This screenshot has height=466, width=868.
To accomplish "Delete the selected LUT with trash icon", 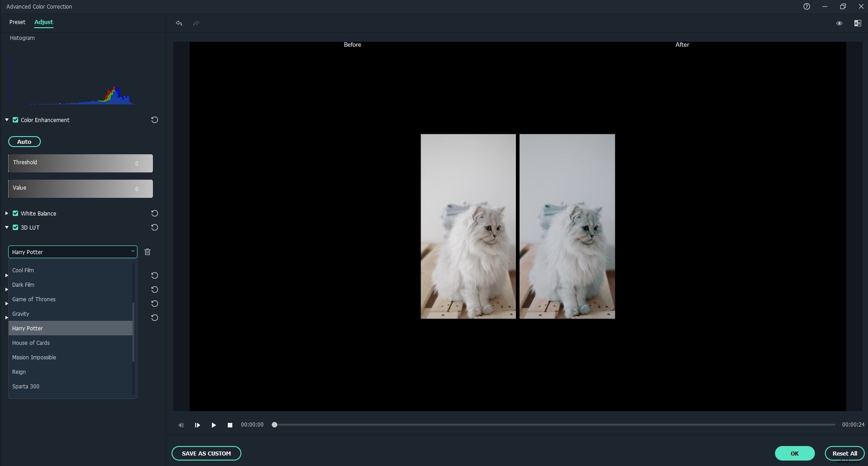I will [x=147, y=252].
